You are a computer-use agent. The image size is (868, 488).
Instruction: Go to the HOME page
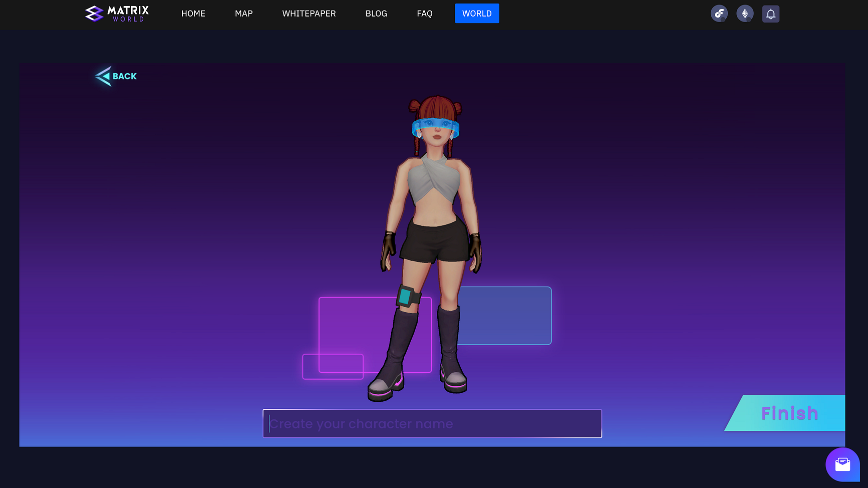193,14
